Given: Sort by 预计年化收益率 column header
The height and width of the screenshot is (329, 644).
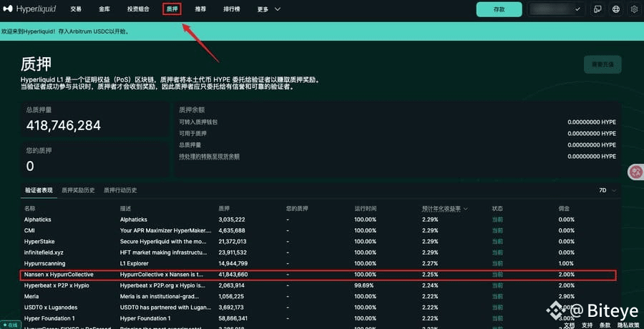Looking at the screenshot, I should (x=445, y=209).
